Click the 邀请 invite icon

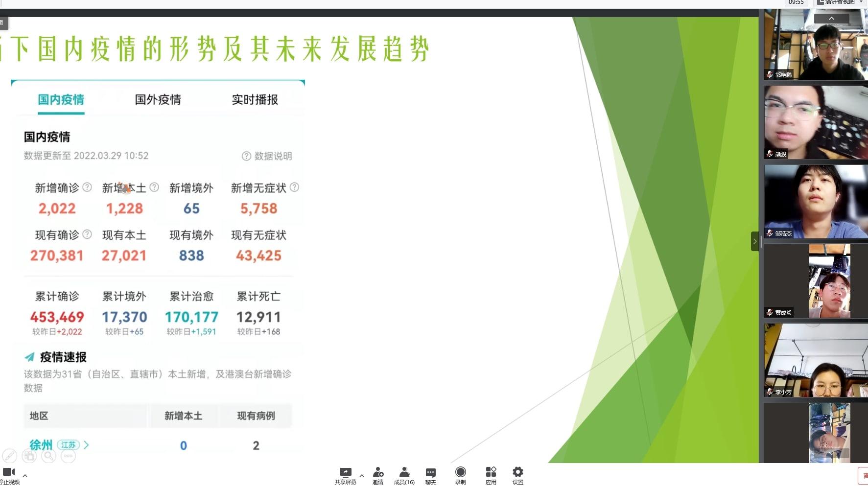(x=378, y=475)
